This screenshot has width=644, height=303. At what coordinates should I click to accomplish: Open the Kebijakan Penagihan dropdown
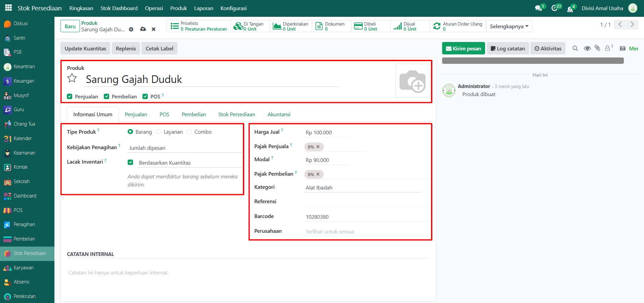click(184, 148)
